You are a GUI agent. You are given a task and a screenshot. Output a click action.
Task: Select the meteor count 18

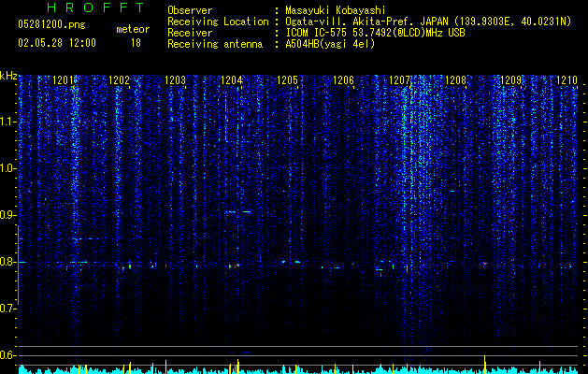(136, 43)
